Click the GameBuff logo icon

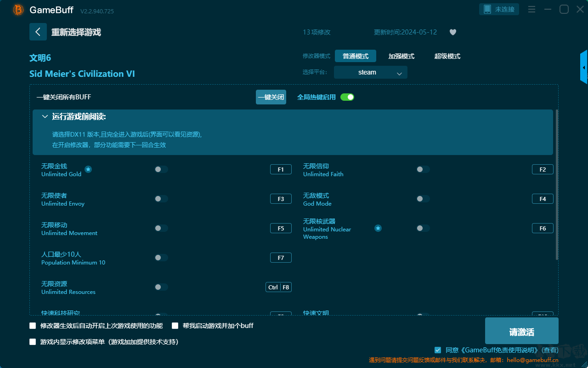pos(18,10)
